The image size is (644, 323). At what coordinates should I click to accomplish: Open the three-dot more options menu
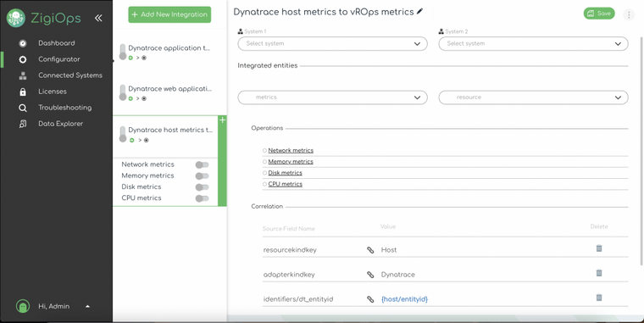coord(629,14)
